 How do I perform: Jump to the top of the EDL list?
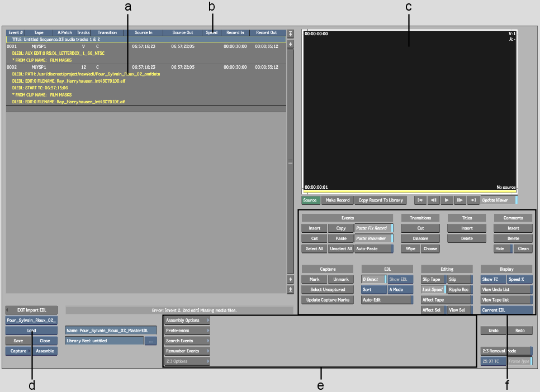click(290, 34)
